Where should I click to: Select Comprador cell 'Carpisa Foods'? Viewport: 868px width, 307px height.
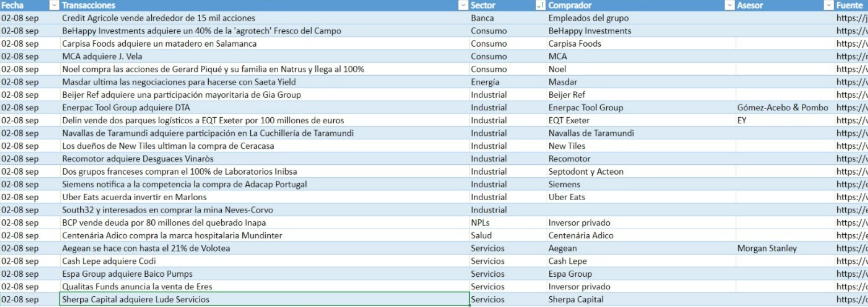coord(640,44)
